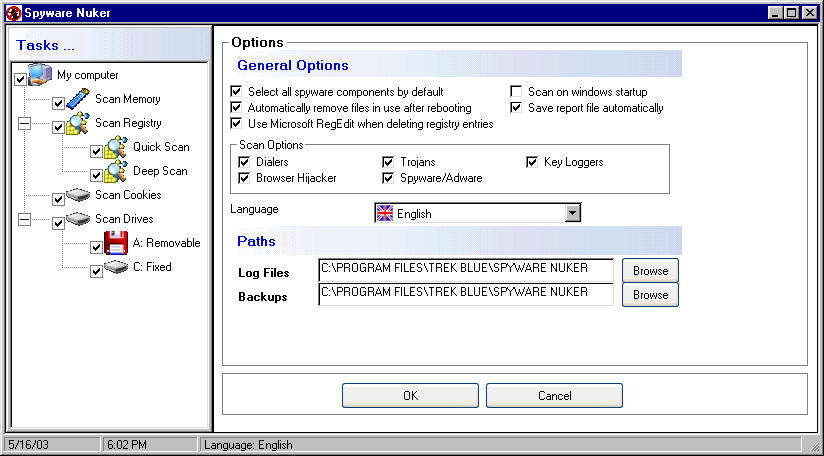Uncheck the Trojans scan option
Image resolution: width=824 pixels, height=456 pixels.
coord(388,162)
